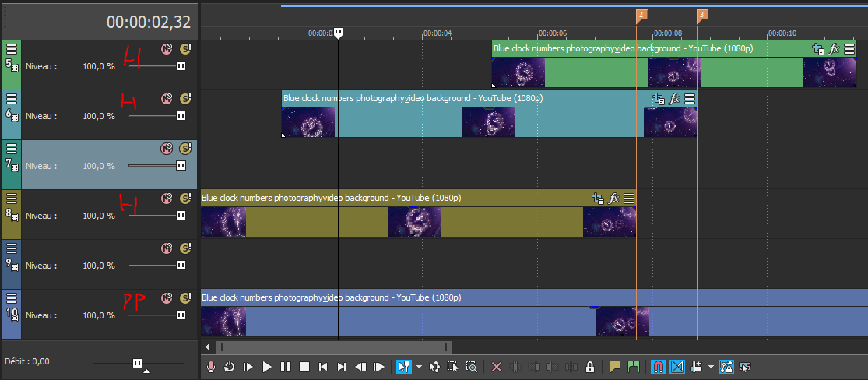
Task: Solo track 6
Action: 184,99
